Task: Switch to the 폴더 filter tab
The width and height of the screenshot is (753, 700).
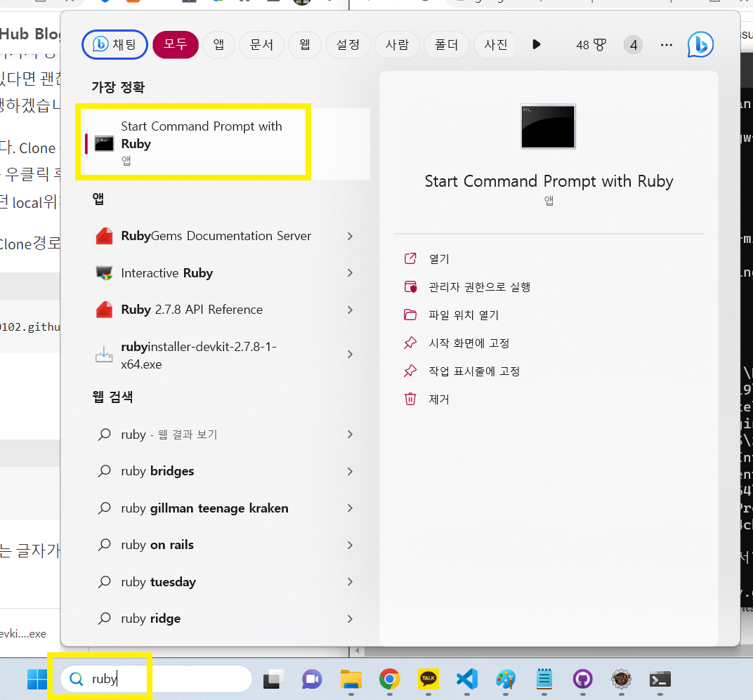Action: (x=446, y=45)
